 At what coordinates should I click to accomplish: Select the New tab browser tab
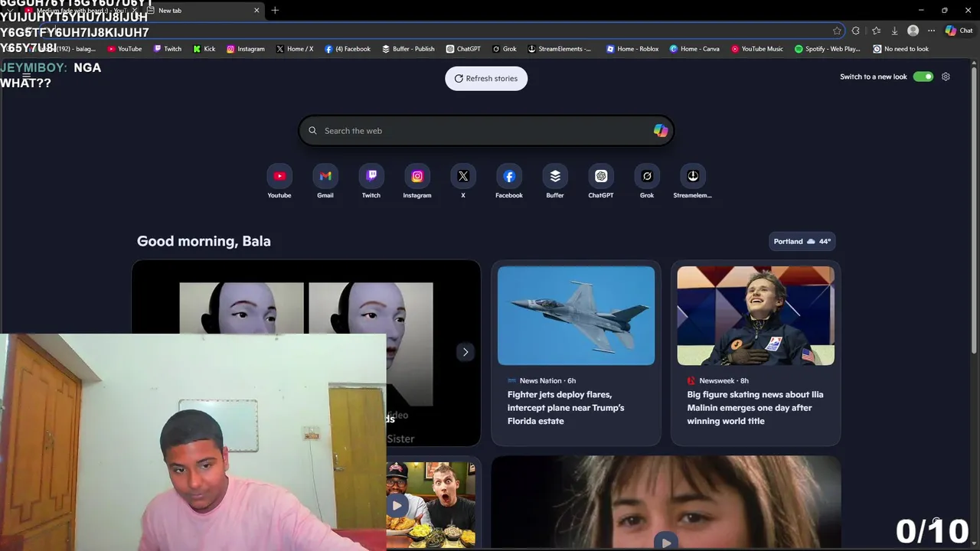[x=202, y=11]
